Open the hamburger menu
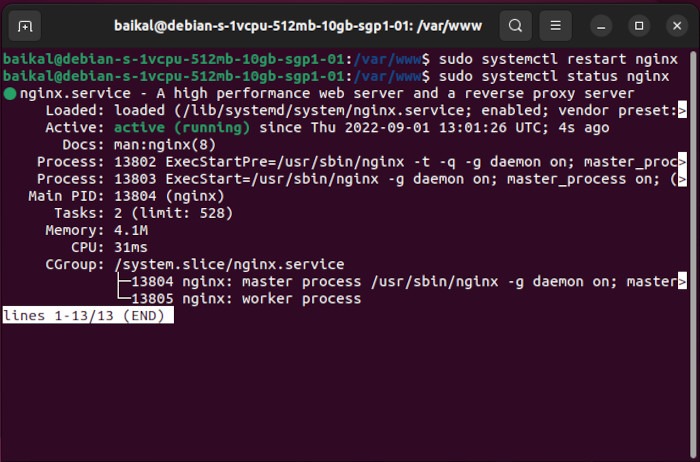 click(x=555, y=26)
